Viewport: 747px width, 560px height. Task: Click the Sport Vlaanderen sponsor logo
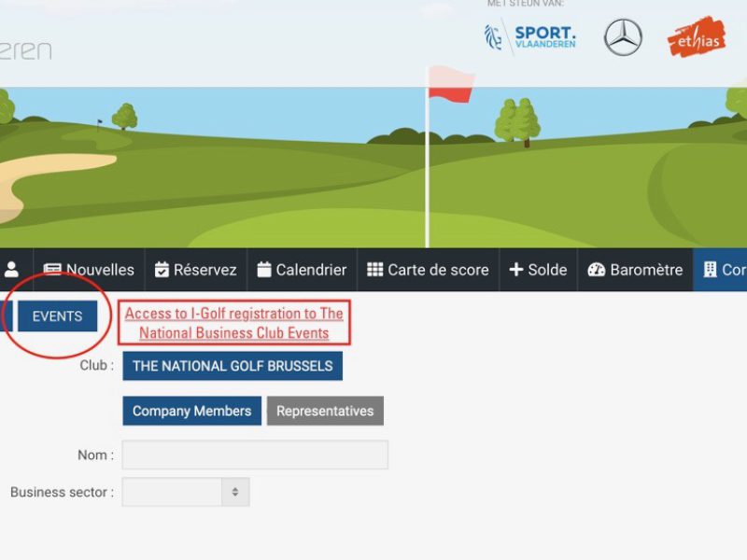530,37
